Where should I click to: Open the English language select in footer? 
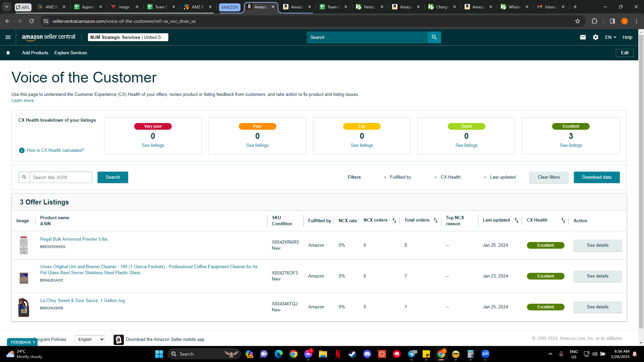click(90, 340)
